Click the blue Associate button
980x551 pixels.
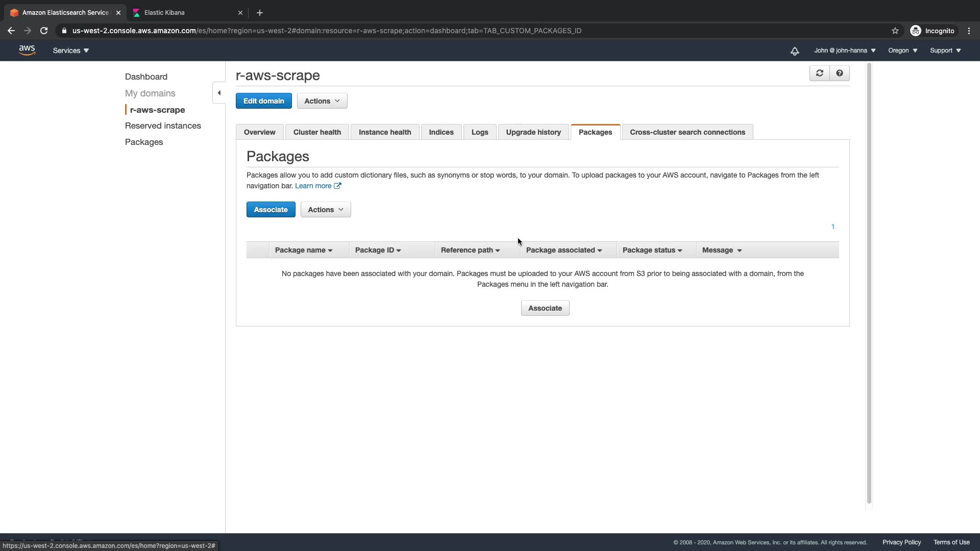point(271,210)
